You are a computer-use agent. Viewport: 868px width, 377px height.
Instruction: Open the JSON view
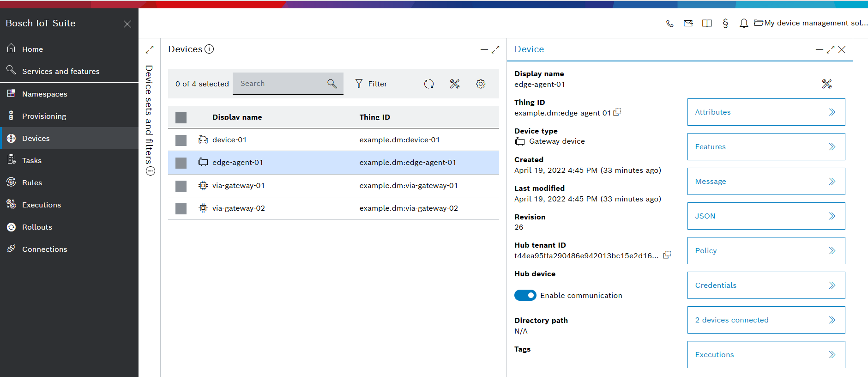pos(766,216)
